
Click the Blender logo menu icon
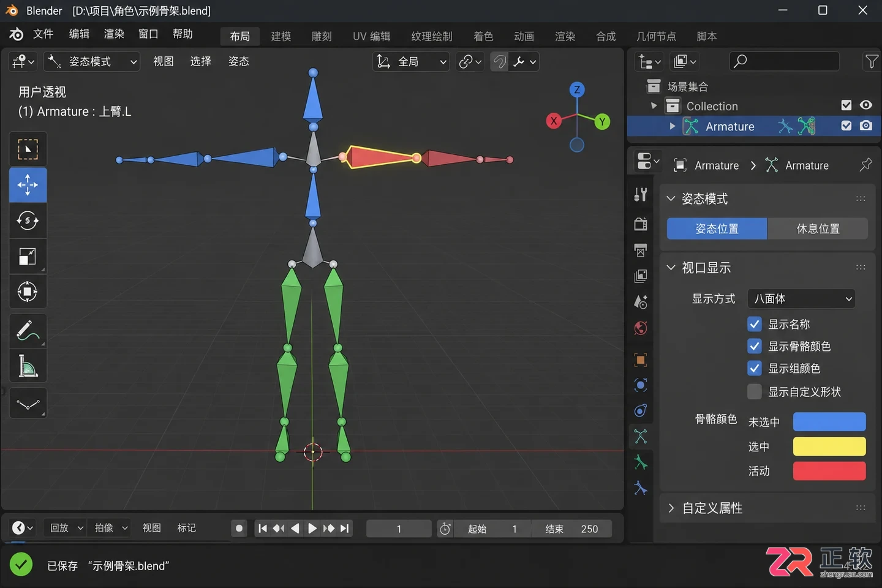coord(17,34)
